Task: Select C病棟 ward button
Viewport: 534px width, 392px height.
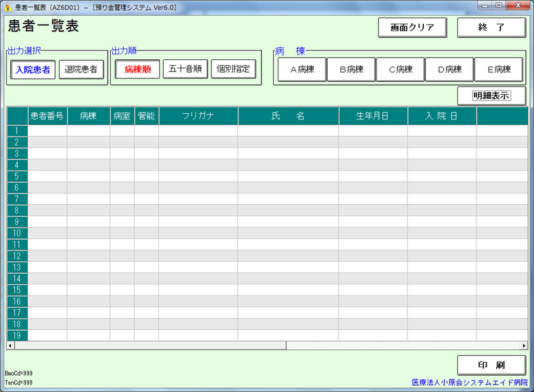Action: point(400,70)
